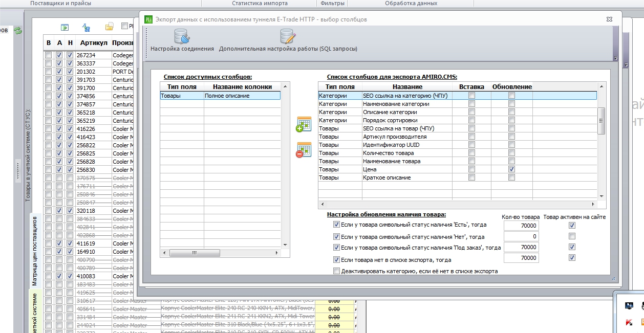Edit quantity field for 'Под заказ'

pos(521,248)
